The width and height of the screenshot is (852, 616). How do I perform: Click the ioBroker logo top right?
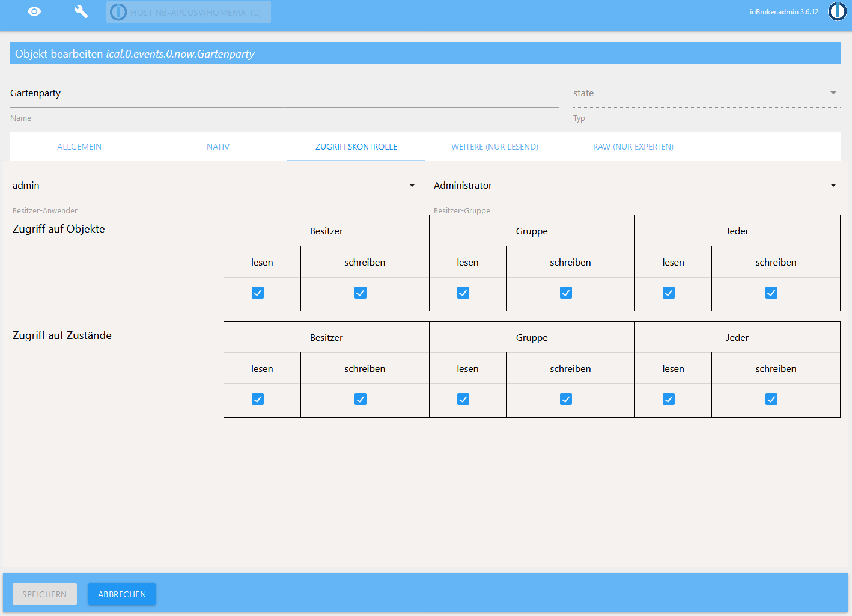click(837, 11)
